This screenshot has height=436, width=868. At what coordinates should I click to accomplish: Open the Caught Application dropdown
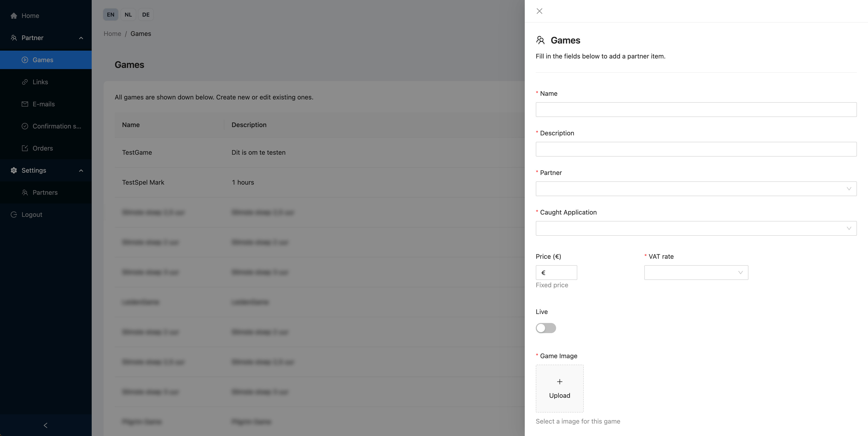696,228
